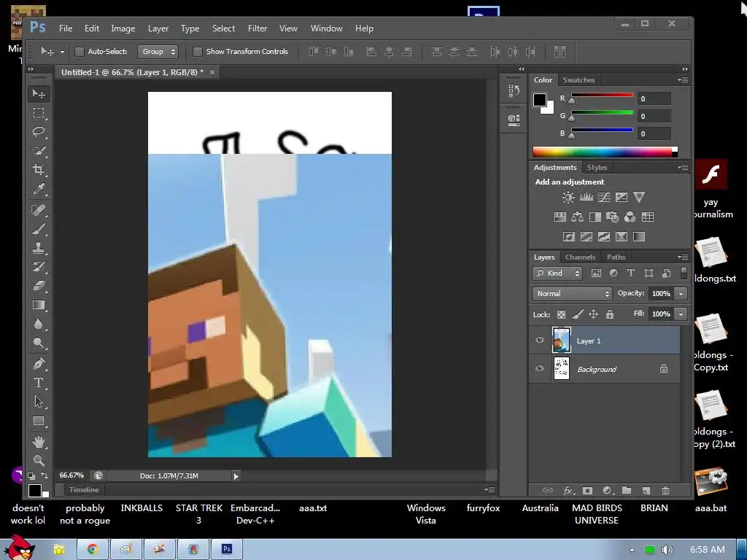This screenshot has width=747, height=560.
Task: Activate the Crop tool
Action: click(39, 170)
